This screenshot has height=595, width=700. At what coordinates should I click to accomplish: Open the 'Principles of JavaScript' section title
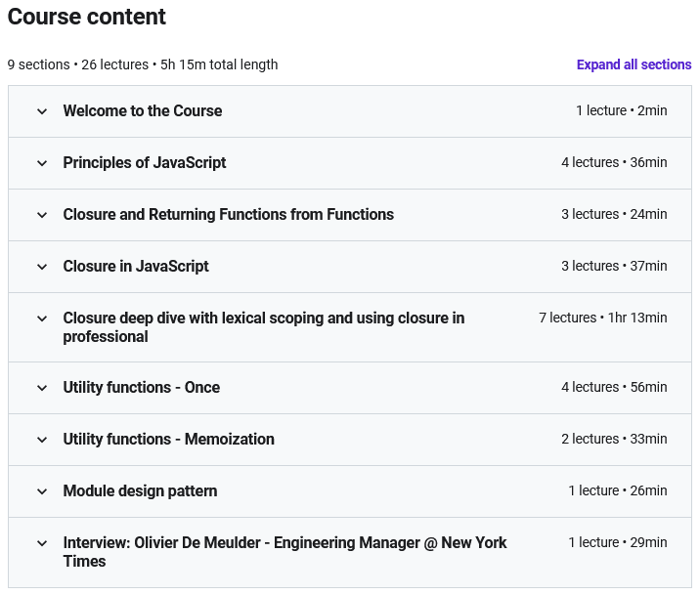[x=145, y=163]
